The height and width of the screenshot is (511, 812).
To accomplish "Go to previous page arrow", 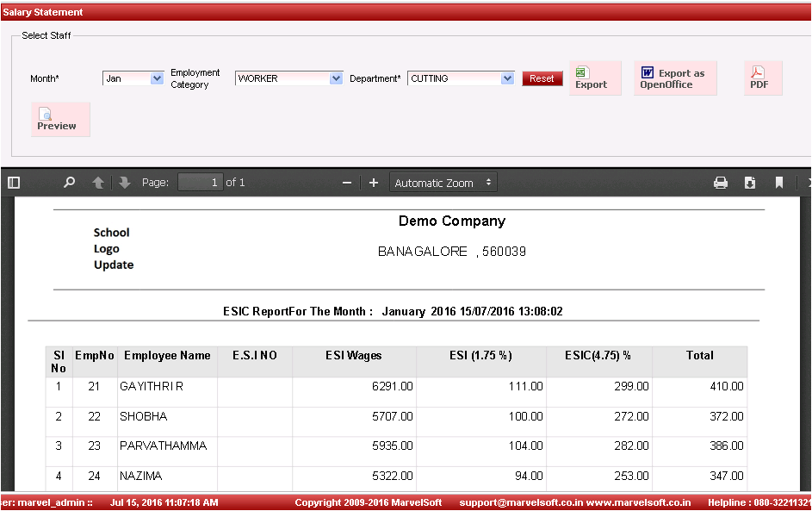I will click(x=98, y=183).
